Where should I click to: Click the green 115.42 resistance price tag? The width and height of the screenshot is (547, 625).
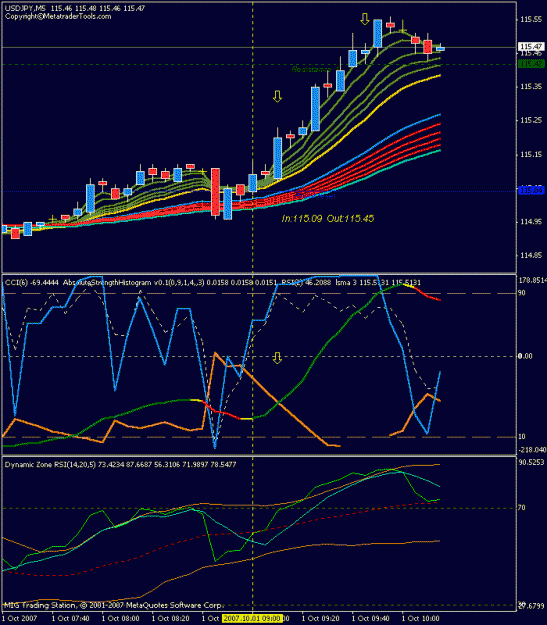point(531,64)
